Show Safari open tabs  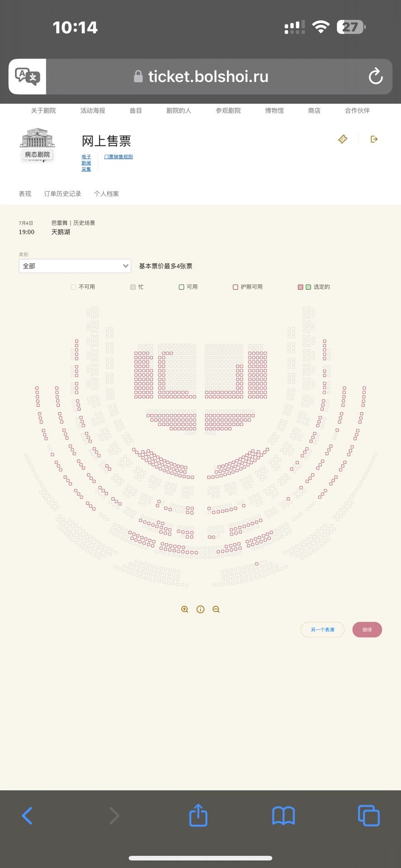pyautogui.click(x=368, y=816)
